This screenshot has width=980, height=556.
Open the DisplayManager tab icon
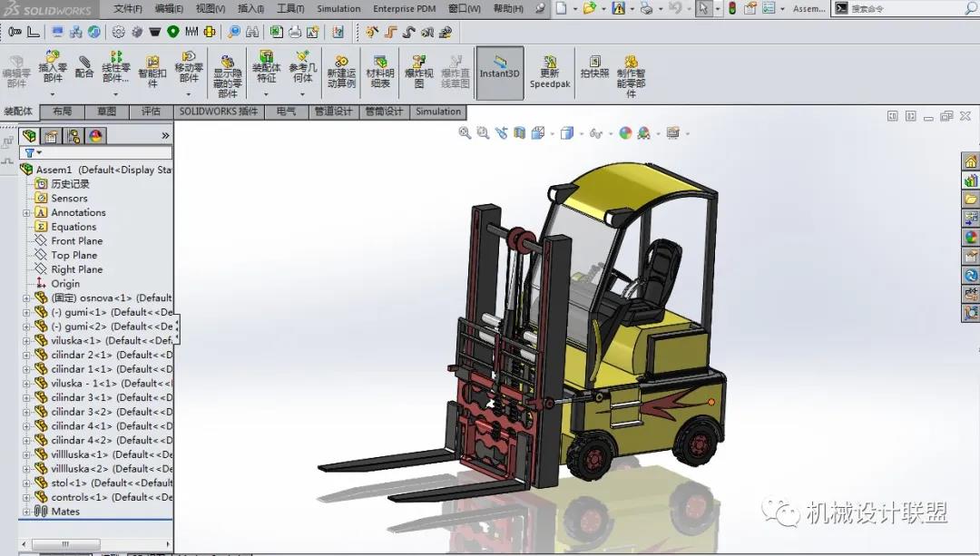coord(95,135)
